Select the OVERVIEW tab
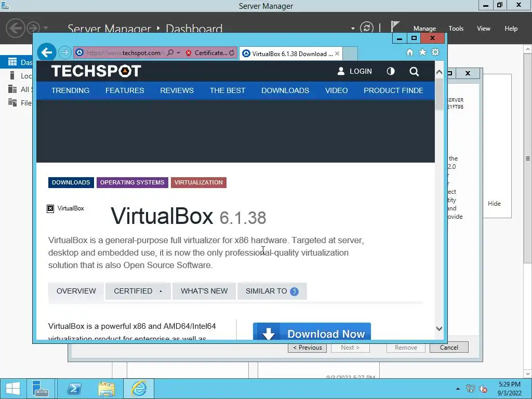532x399 pixels. click(x=76, y=291)
